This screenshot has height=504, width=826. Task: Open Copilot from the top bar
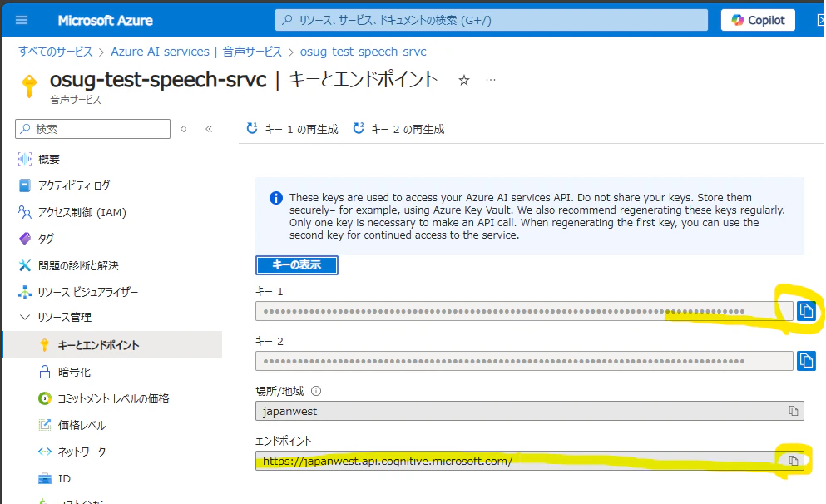pyautogui.click(x=758, y=21)
